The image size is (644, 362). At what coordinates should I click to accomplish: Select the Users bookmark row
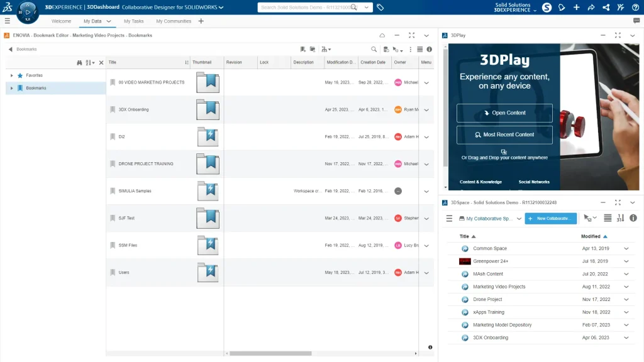coord(270,273)
